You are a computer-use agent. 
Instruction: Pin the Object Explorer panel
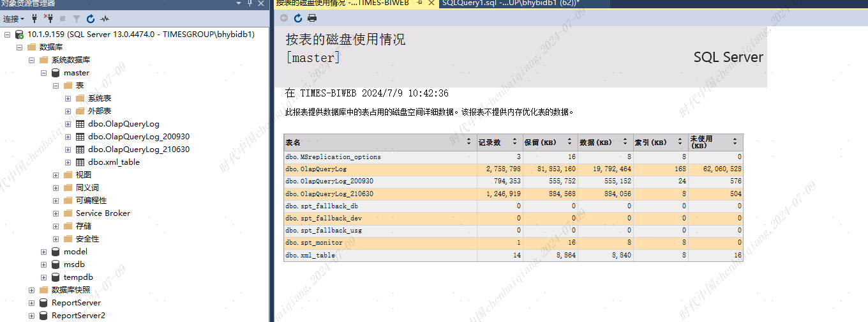[250, 3]
